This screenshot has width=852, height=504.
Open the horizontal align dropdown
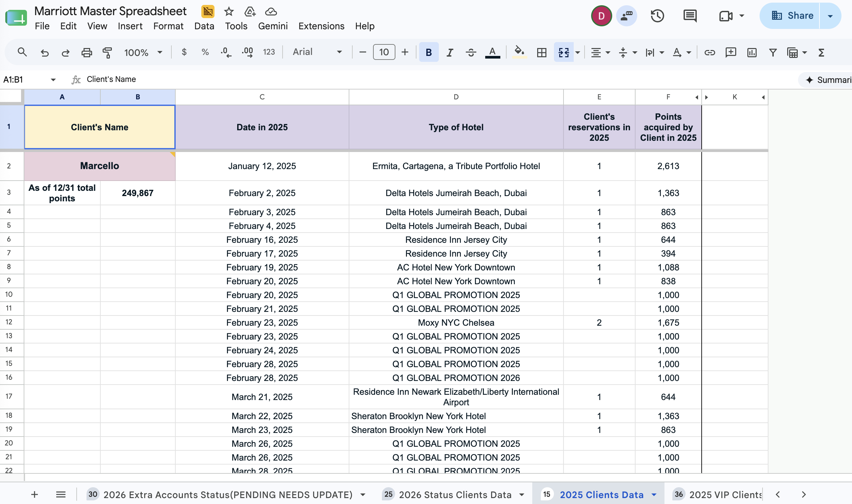[x=600, y=52]
